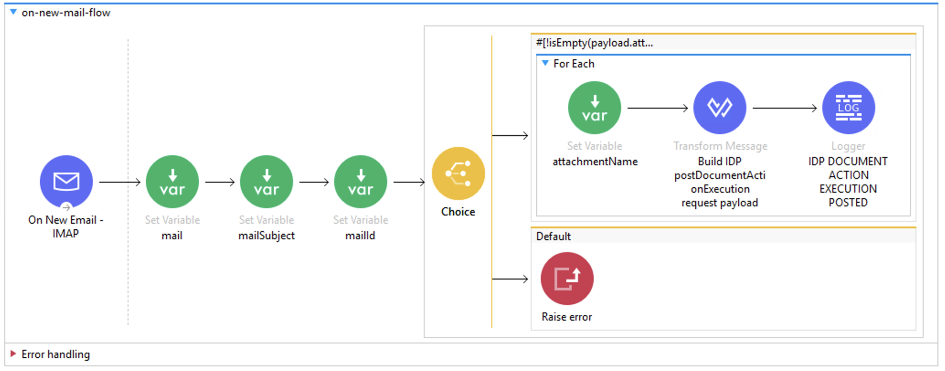945x371 pixels.
Task: Click the attachmentName Set Variable icon
Action: 594,108
